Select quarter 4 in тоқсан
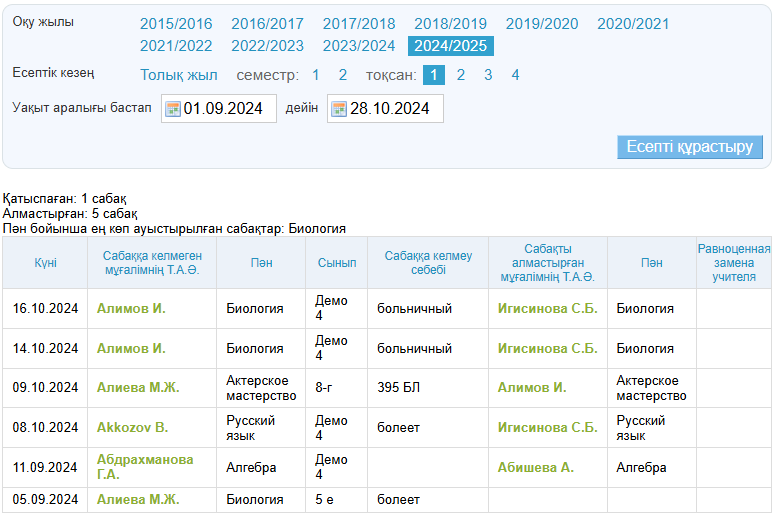The width and height of the screenshot is (777, 517). [x=515, y=75]
